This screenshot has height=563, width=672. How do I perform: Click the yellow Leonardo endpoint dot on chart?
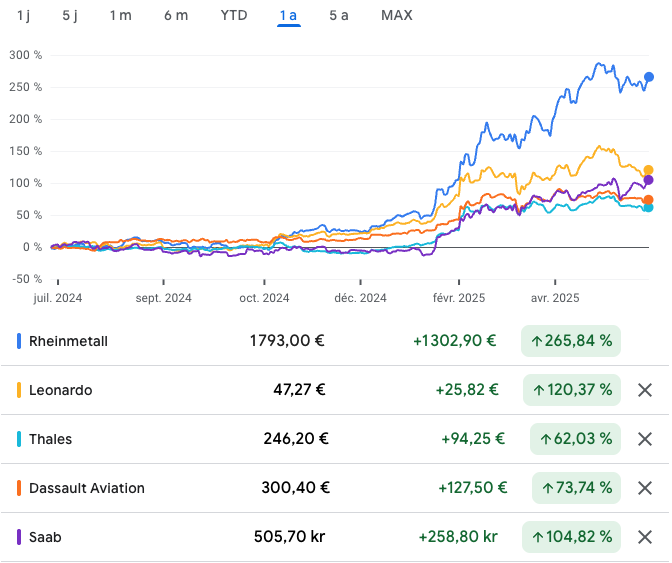pyautogui.click(x=648, y=170)
